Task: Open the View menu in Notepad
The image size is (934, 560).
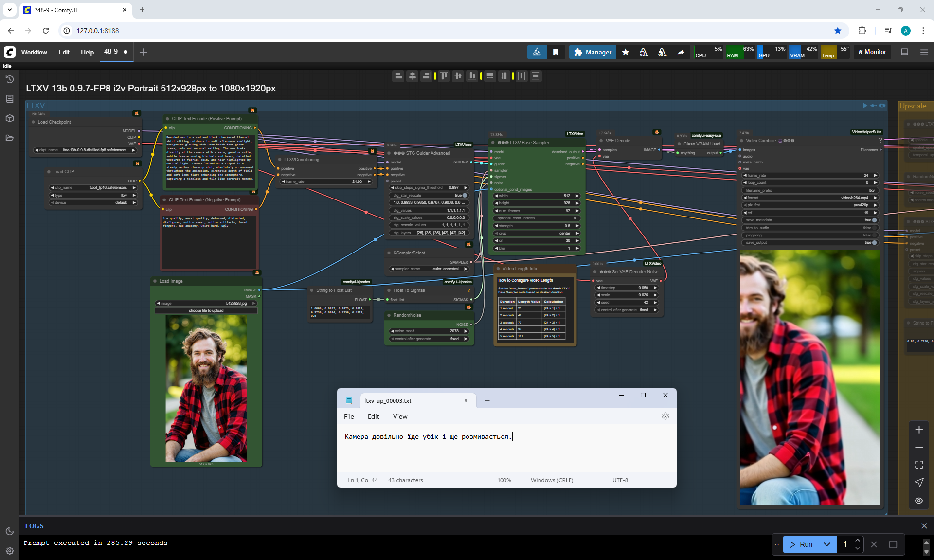Action: [x=400, y=416]
